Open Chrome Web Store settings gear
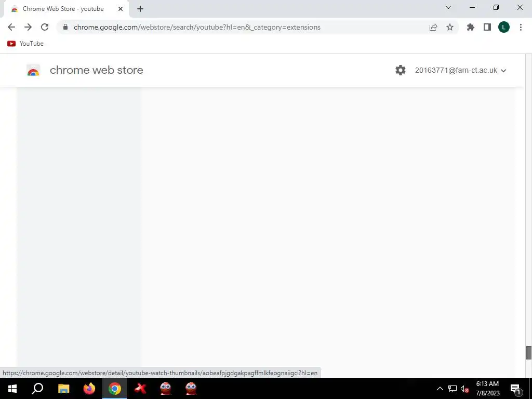Viewport: 532px width, 399px height. [x=401, y=70]
